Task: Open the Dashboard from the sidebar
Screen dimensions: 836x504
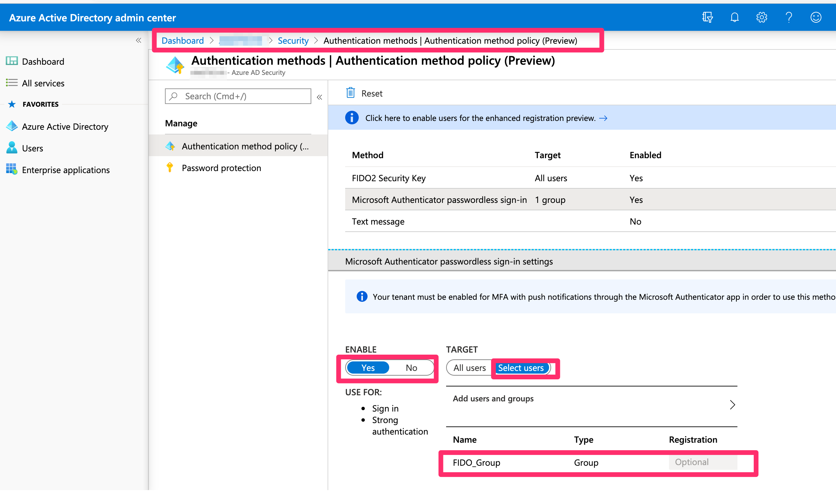Action: 43,61
